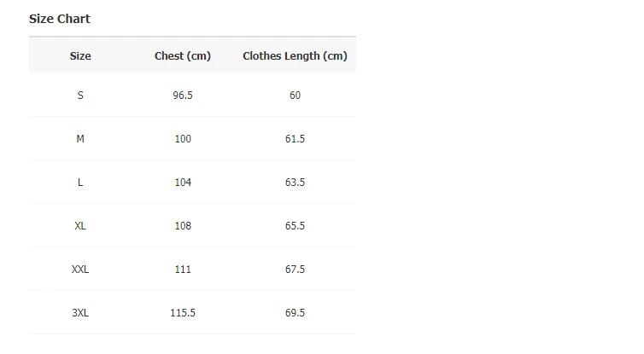The height and width of the screenshot is (354, 644).
Task: Select the XL size cell
Action: 80,226
